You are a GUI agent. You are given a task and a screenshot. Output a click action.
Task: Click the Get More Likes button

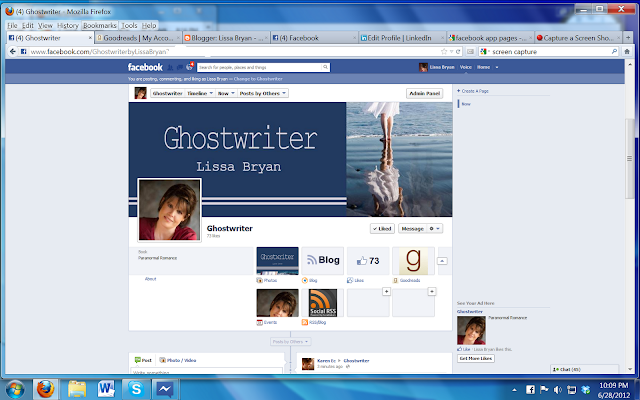pyautogui.click(x=476, y=358)
